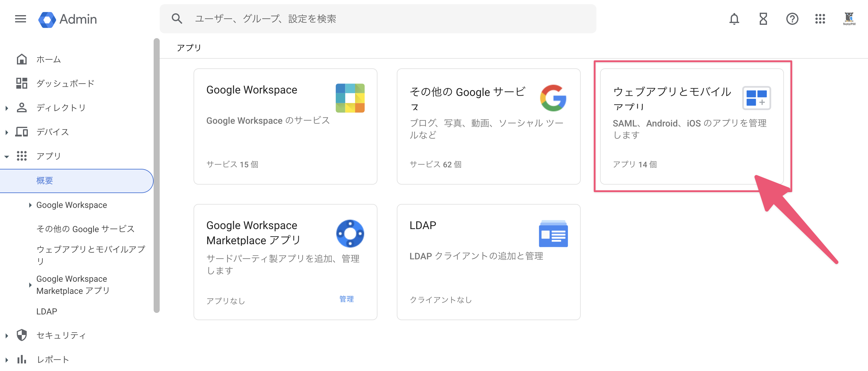Click the セキュリティ shield icon
Viewport: 868px width, 371px height.
[21, 335]
